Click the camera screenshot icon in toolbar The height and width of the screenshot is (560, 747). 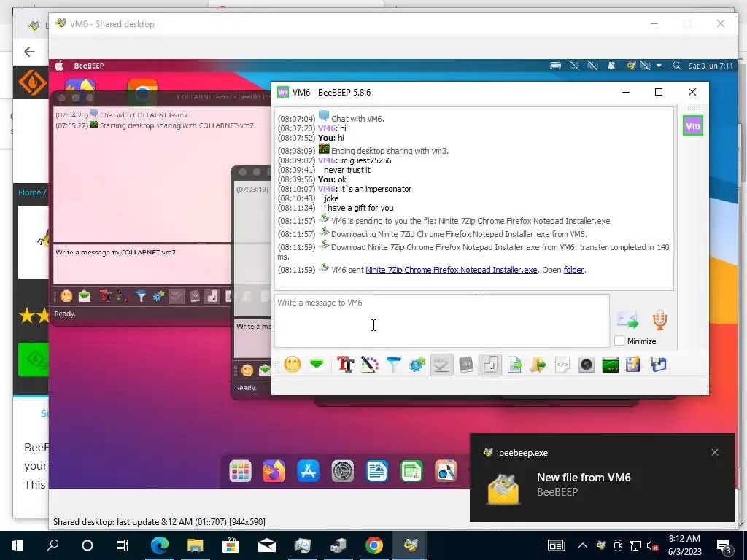point(587,365)
